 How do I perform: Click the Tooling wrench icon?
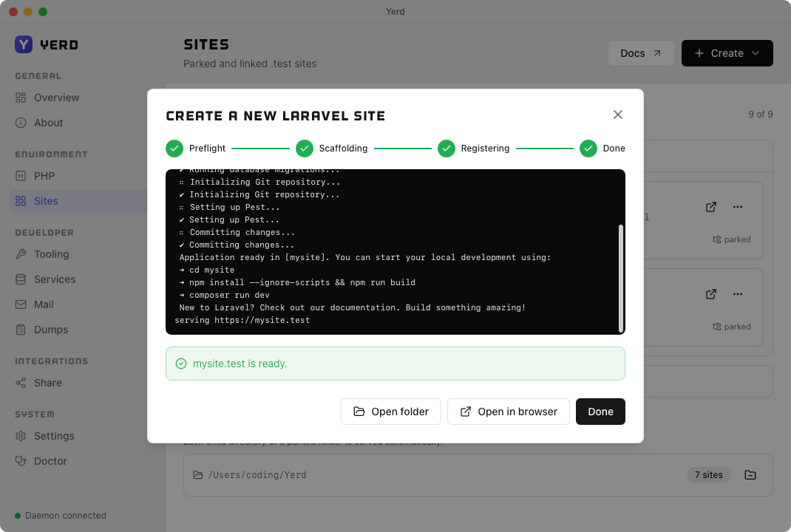(21, 254)
